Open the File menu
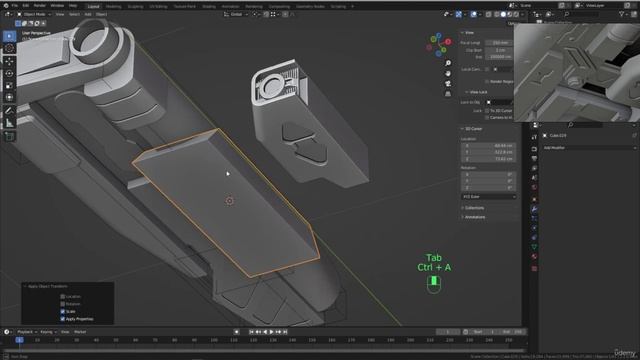Screen dimensions: 640x360 pos(15,6)
